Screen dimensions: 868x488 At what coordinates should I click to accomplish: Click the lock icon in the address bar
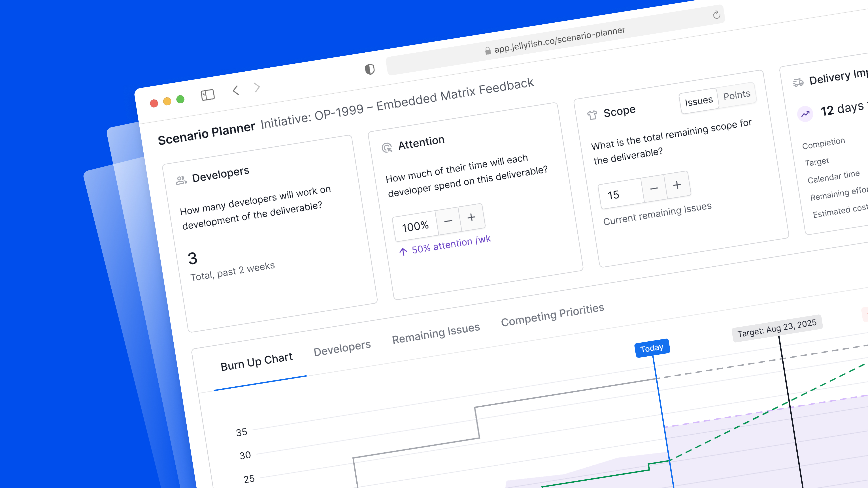click(x=488, y=51)
